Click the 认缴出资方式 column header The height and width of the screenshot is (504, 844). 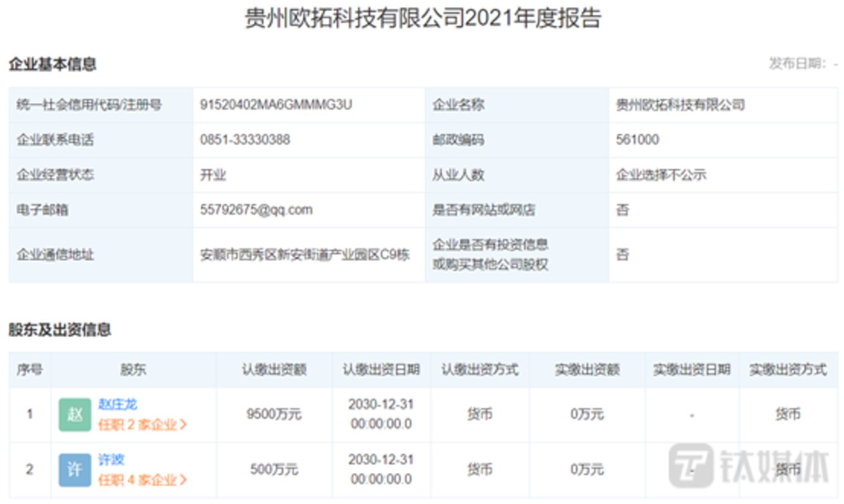[480, 370]
